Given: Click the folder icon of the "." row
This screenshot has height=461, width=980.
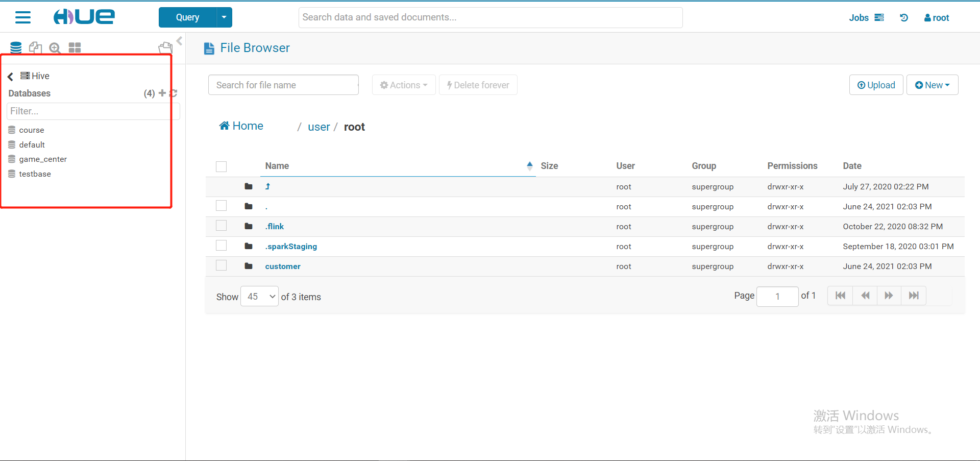Looking at the screenshot, I should (249, 206).
